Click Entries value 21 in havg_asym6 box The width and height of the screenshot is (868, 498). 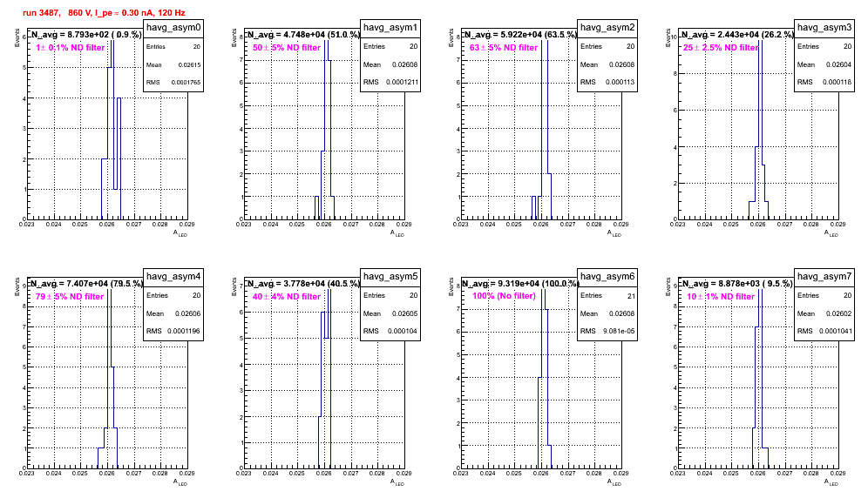[631, 296]
